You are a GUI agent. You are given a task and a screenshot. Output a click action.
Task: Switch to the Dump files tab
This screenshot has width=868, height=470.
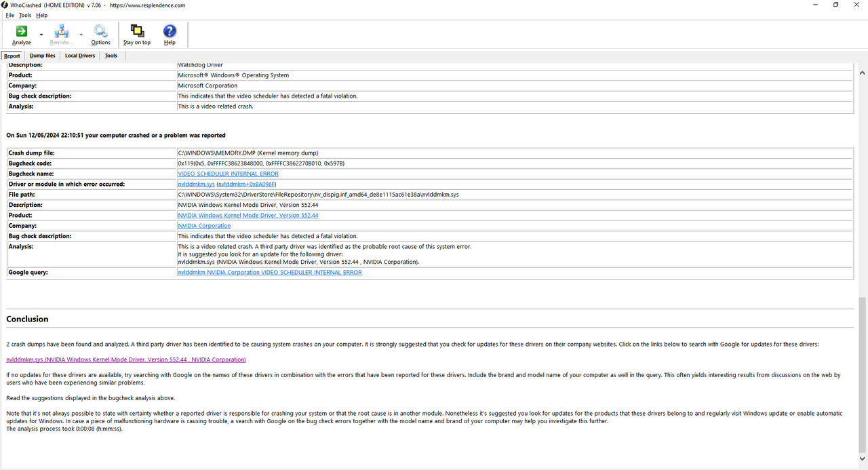(43, 56)
